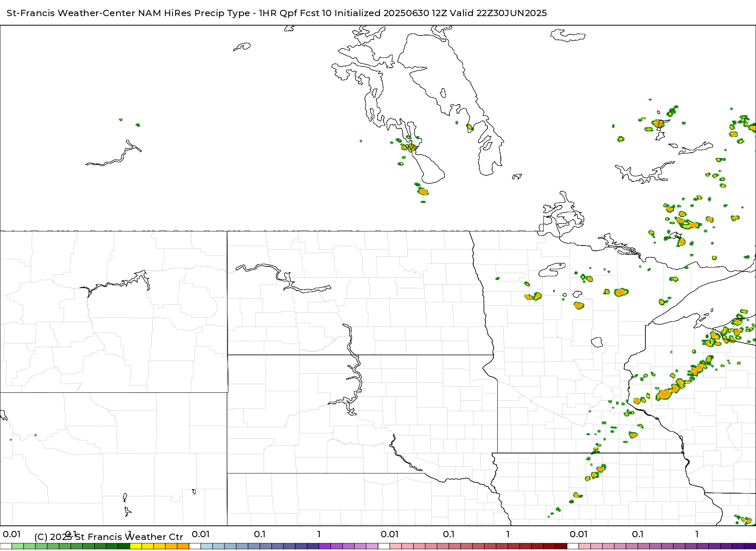Select the lightest green legend swatch

(x=18, y=546)
